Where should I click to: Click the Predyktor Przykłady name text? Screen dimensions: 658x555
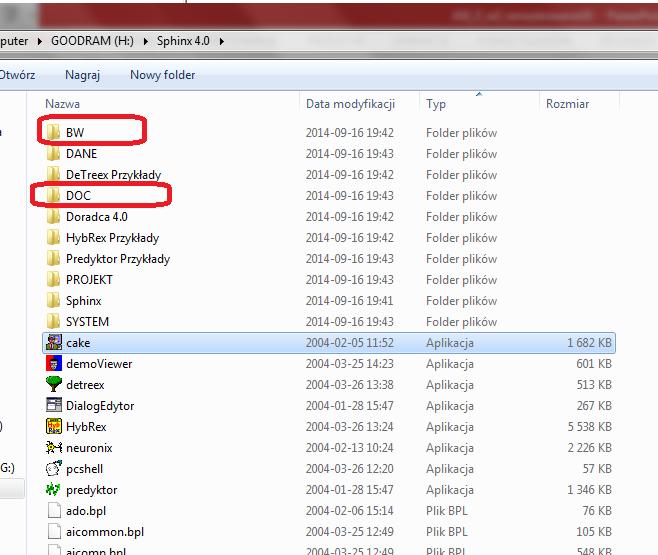[118, 259]
